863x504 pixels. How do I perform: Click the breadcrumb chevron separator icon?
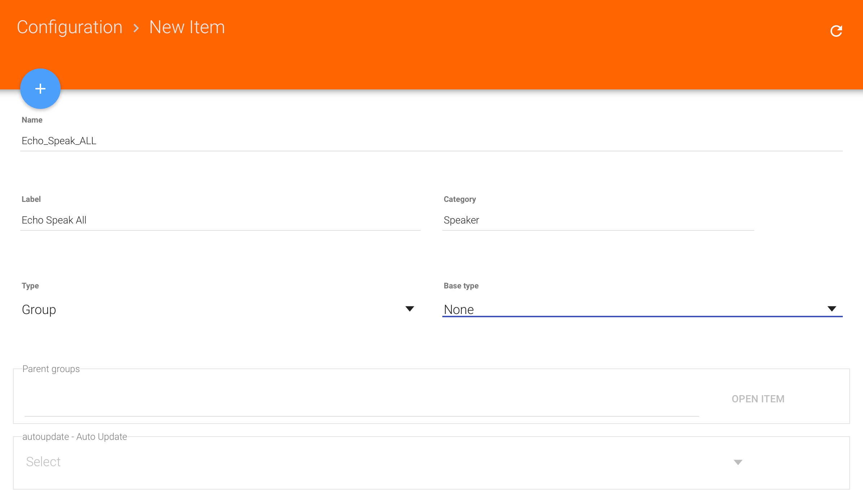tap(136, 28)
